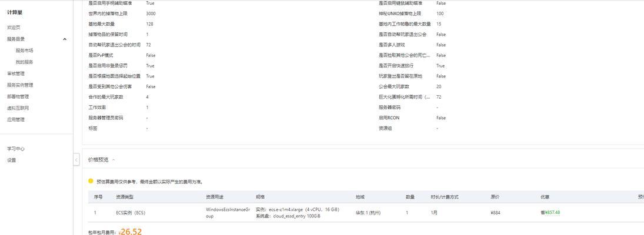Viewport: 644px width, 235px height.
Task: Click the 资源用途 column header
Action: tap(215, 197)
